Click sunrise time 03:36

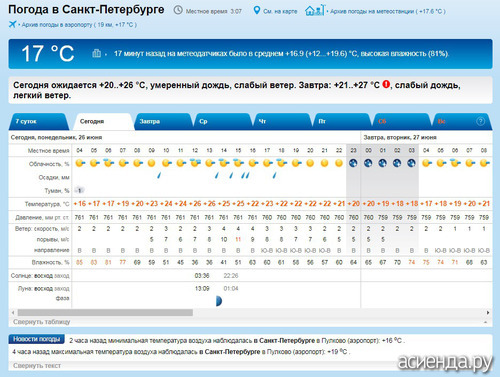(202, 276)
